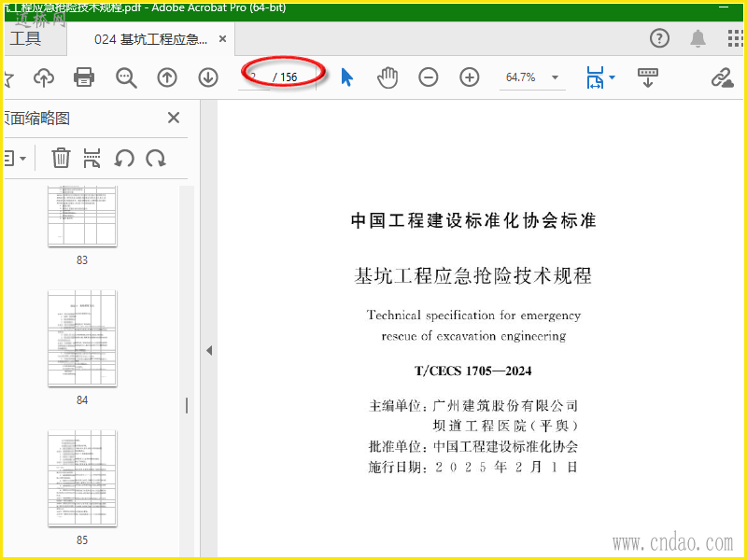Open the Help question mark icon
Screen dimensions: 747x560
click(660, 38)
